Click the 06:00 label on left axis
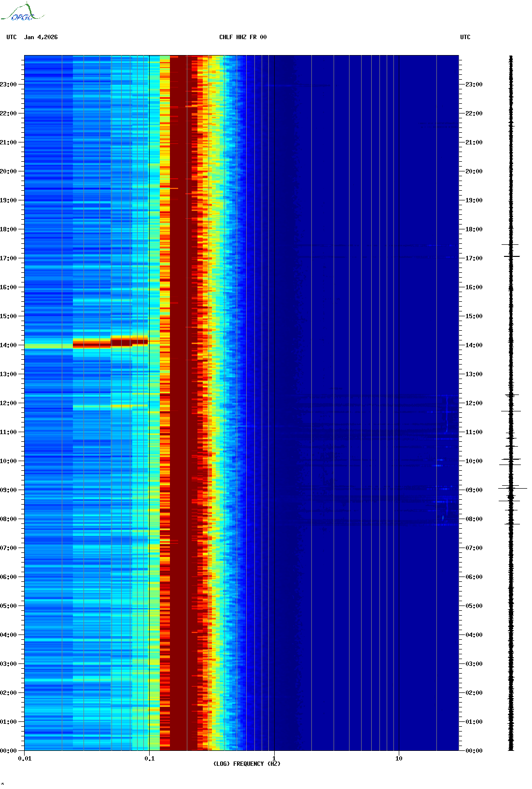Screen dimensions: 532x789 tap(8, 577)
